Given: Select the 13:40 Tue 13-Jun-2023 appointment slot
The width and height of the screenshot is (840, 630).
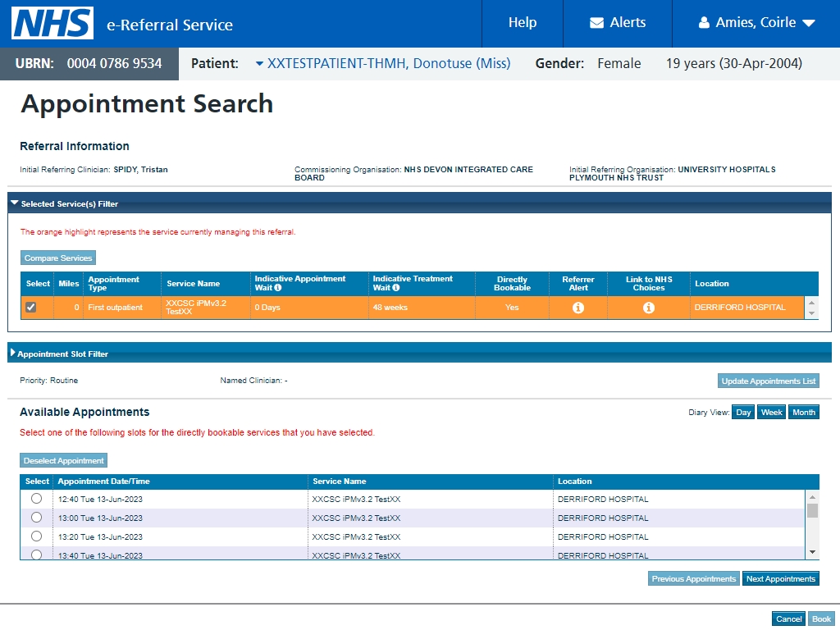Looking at the screenshot, I should (36, 555).
